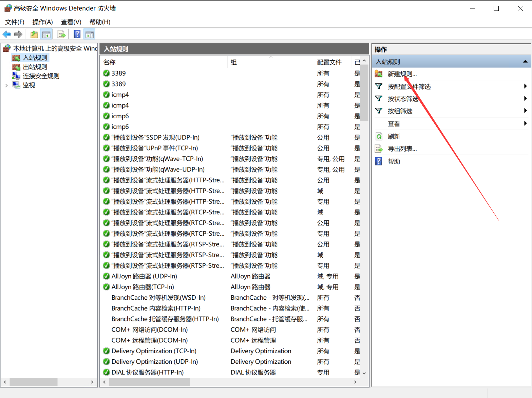
Task: Click the tree pane horizontal scrollbar right arrow
Action: tap(92, 382)
